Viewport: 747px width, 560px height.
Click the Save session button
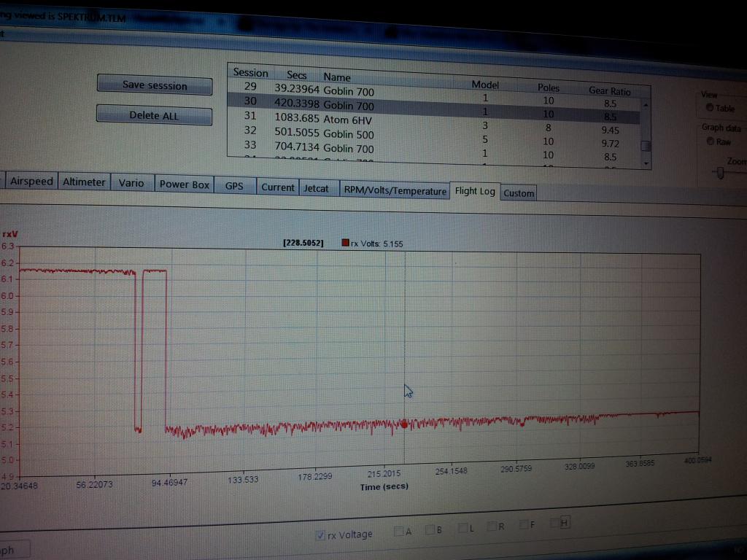pos(155,85)
